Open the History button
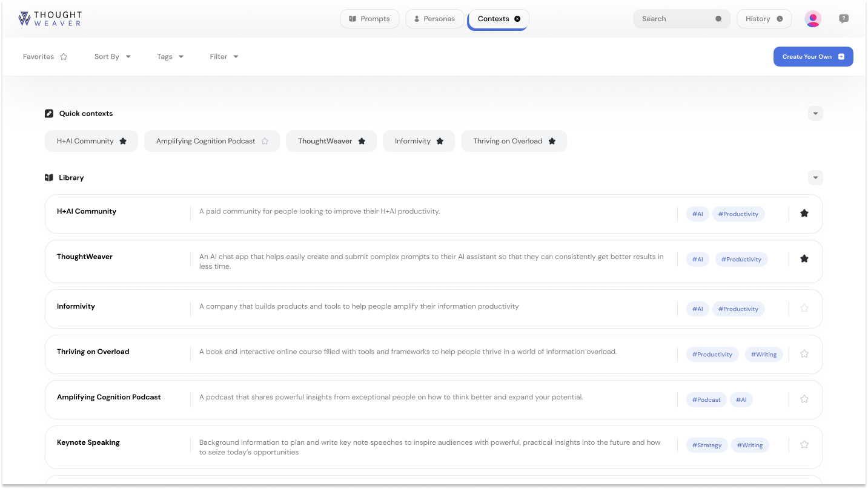The height and width of the screenshot is (489, 868). pos(764,19)
